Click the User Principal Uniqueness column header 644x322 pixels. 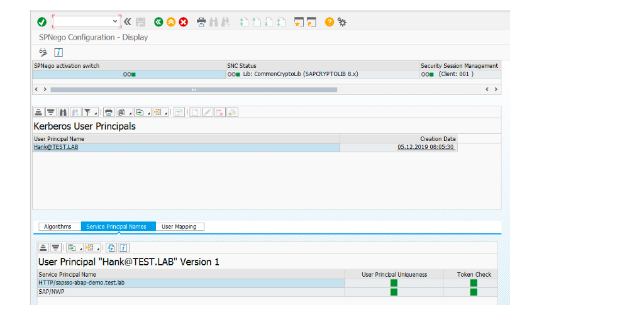(394, 274)
